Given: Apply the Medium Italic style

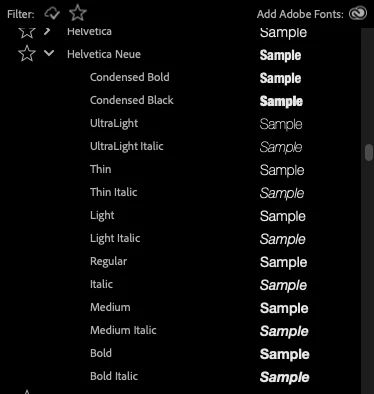Looking at the screenshot, I should point(123,330).
